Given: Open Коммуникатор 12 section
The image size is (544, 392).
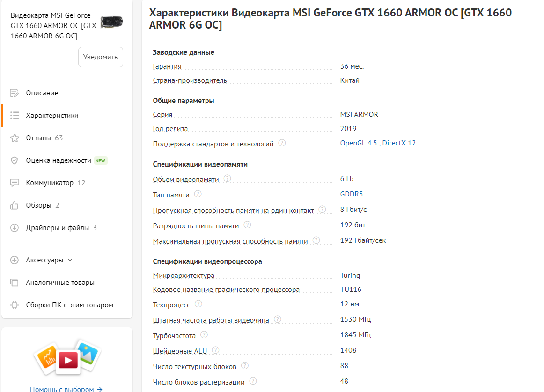Looking at the screenshot, I should click(x=56, y=182).
